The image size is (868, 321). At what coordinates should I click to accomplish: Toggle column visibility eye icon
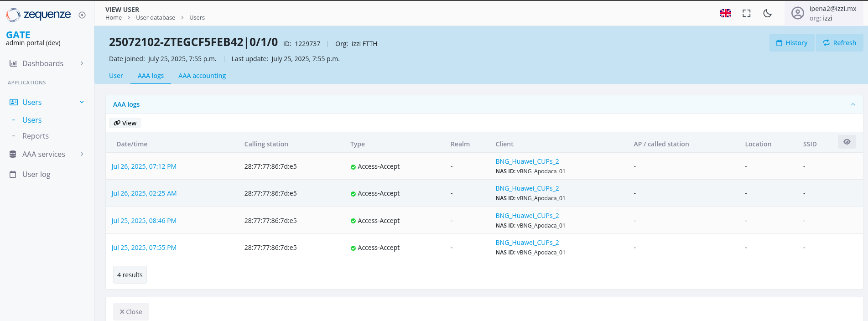847,142
